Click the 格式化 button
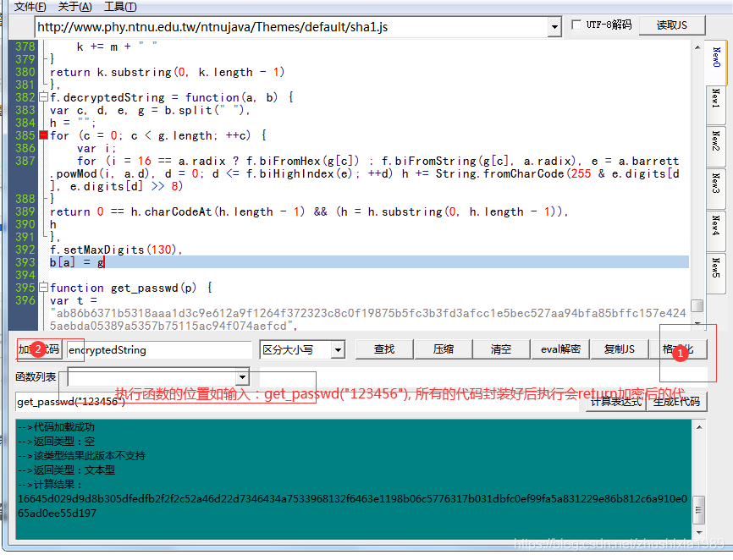 [678, 349]
